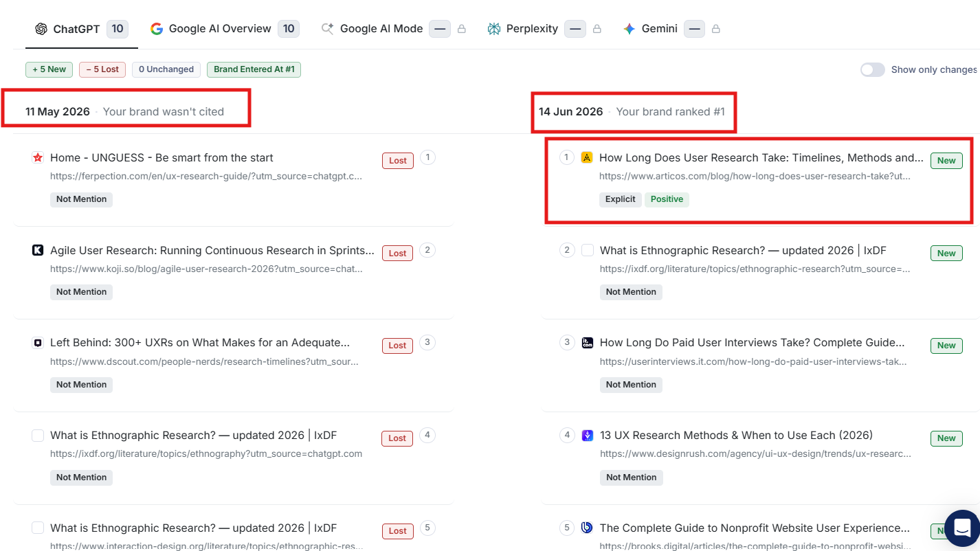Toggle Show only changes switch
This screenshot has width=980, height=551.
873,69
